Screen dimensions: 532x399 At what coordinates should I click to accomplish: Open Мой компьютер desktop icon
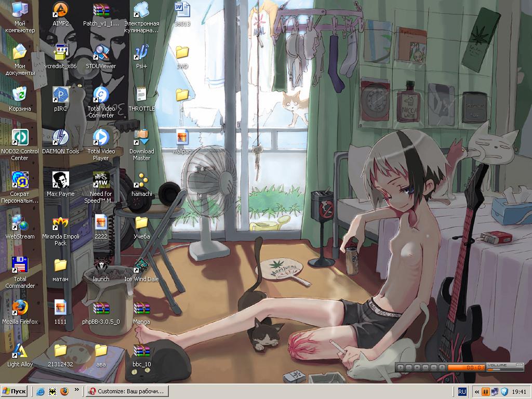click(x=20, y=17)
